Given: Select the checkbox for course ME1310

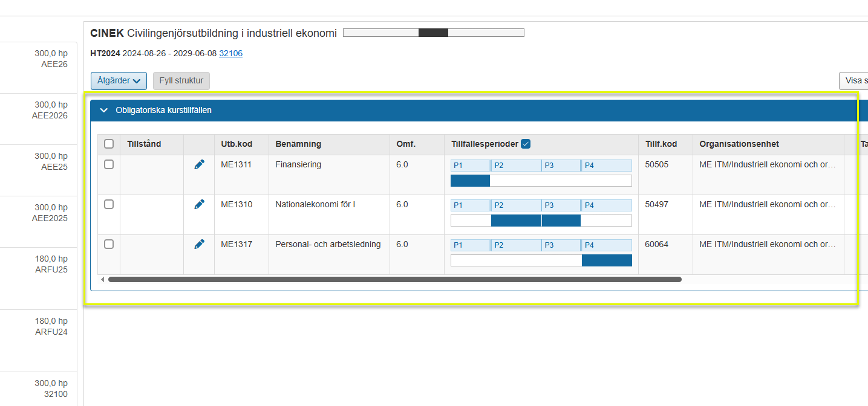Looking at the screenshot, I should (x=109, y=204).
